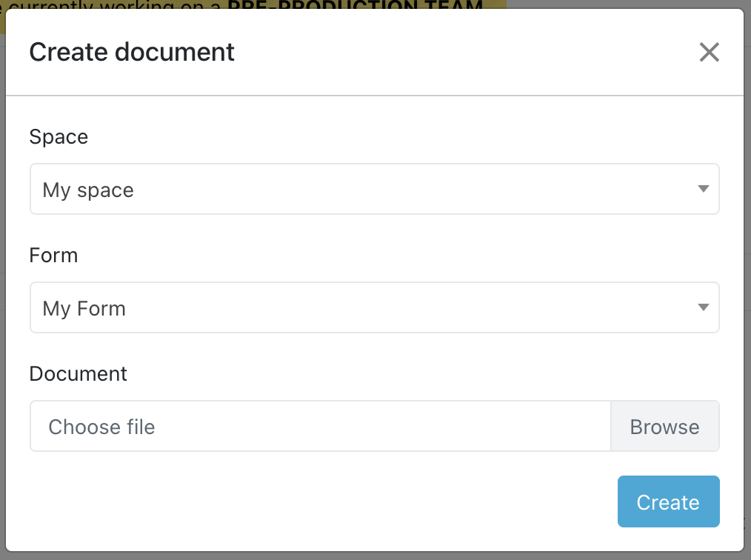Click the Space field label

59,137
